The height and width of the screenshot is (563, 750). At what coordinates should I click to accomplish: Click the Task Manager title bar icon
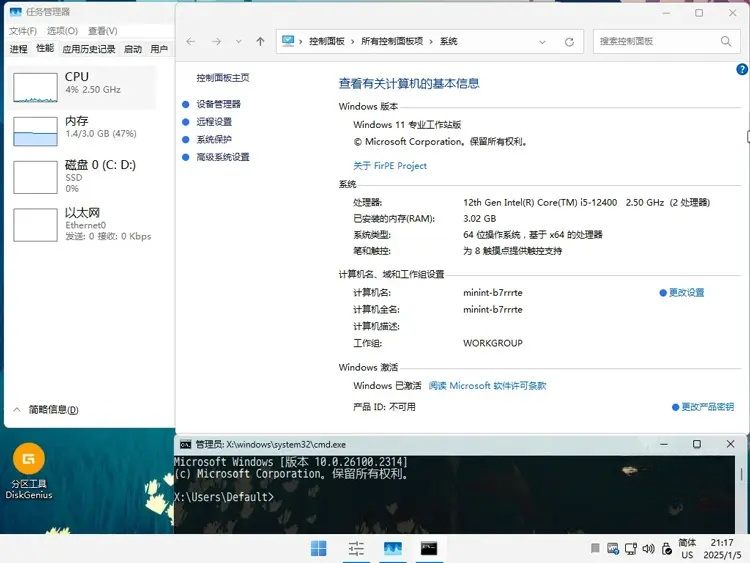(x=15, y=11)
